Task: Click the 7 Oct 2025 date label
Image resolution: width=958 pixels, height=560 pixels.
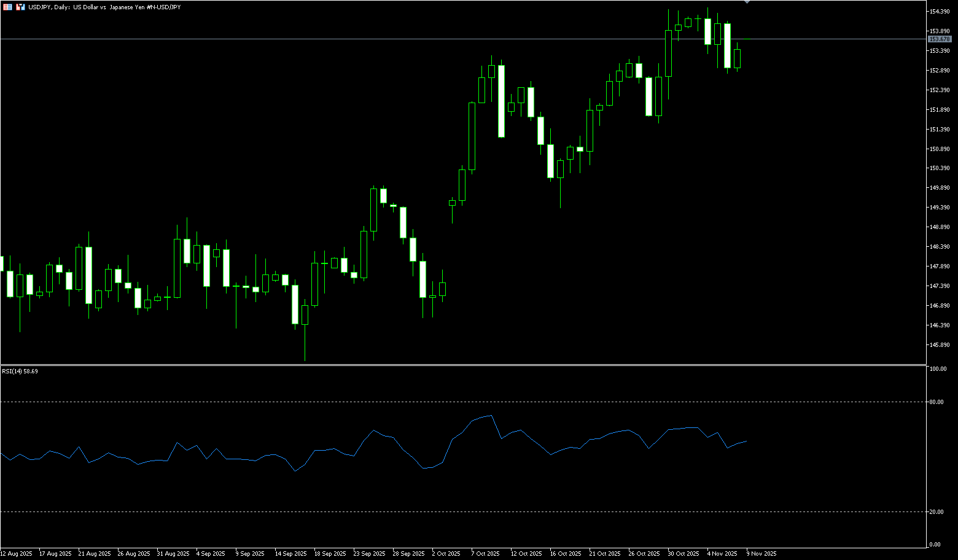Action: tap(485, 553)
